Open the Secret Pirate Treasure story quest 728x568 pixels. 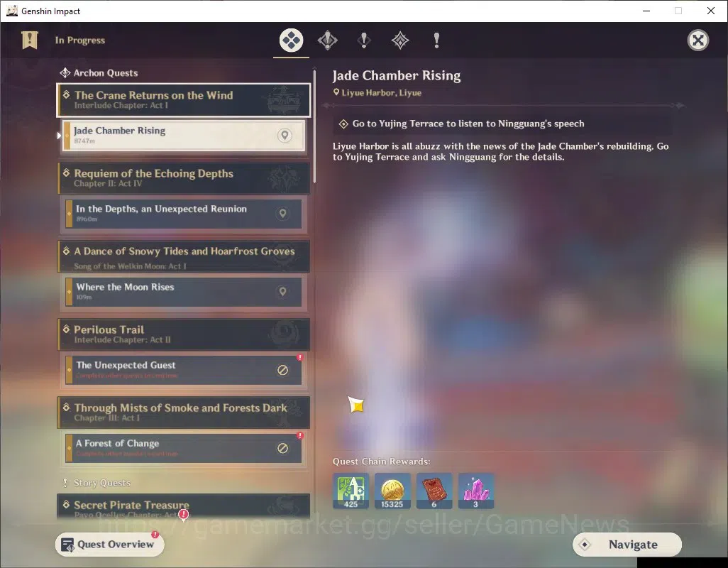(184, 506)
